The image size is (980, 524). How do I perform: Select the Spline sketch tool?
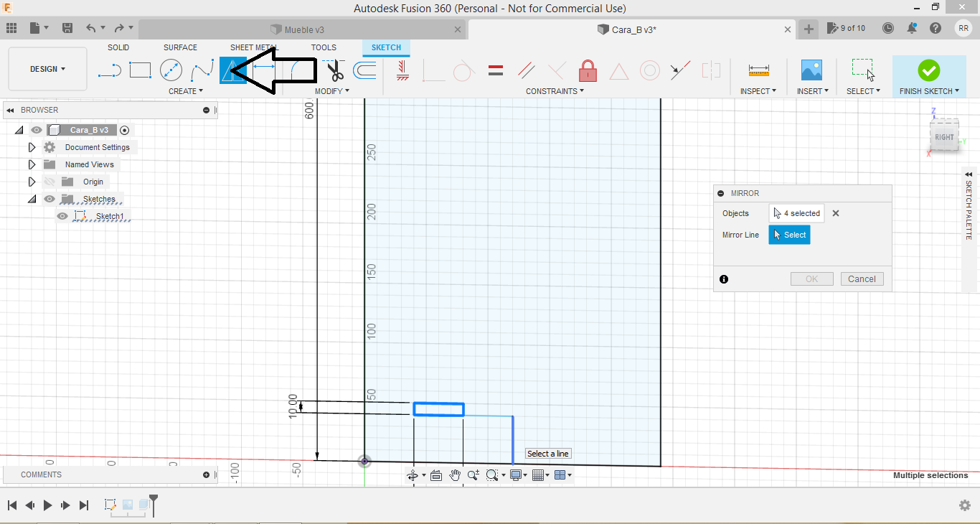click(202, 70)
